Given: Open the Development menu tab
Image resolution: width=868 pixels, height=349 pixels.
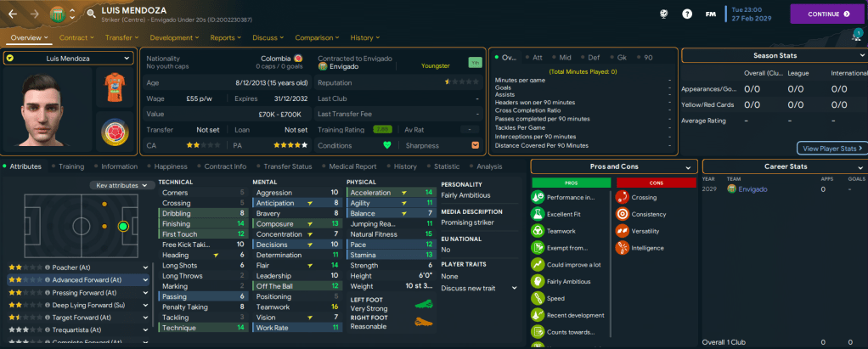Looking at the screenshot, I should point(176,37).
